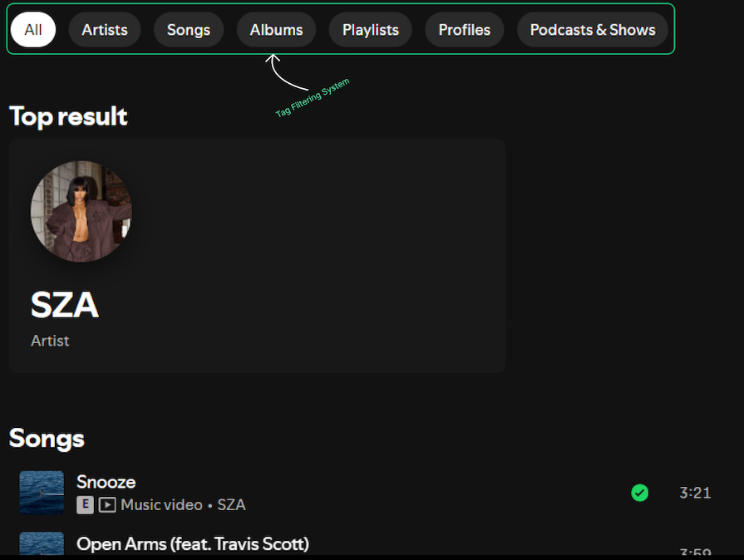Choose the Podcasts & Shows filter
Screen dimensions: 744x560
click(593, 30)
